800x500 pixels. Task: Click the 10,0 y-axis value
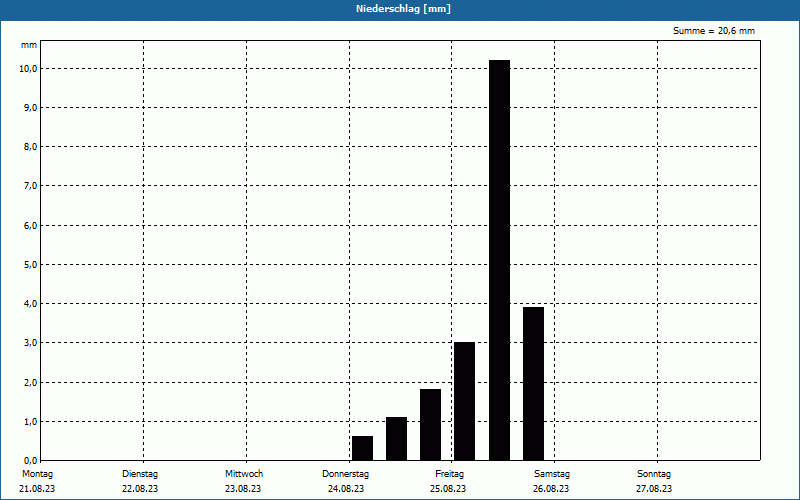coord(29,68)
